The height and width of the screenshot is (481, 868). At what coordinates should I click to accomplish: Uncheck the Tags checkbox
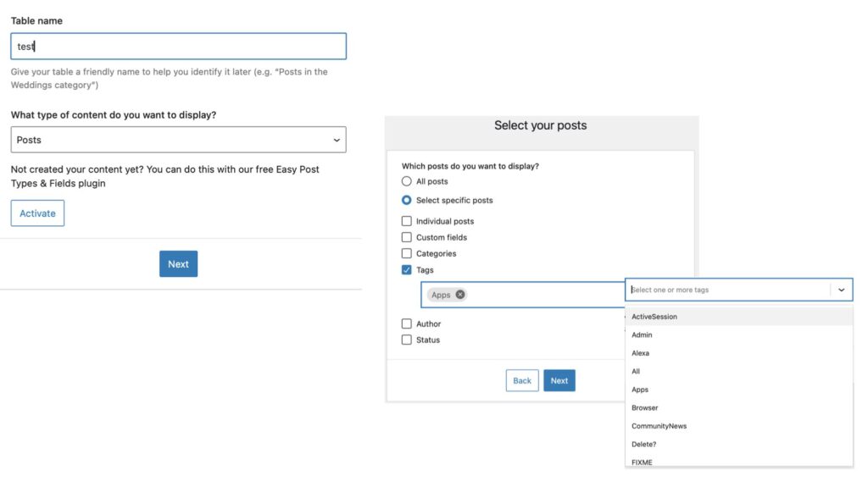pyautogui.click(x=407, y=270)
